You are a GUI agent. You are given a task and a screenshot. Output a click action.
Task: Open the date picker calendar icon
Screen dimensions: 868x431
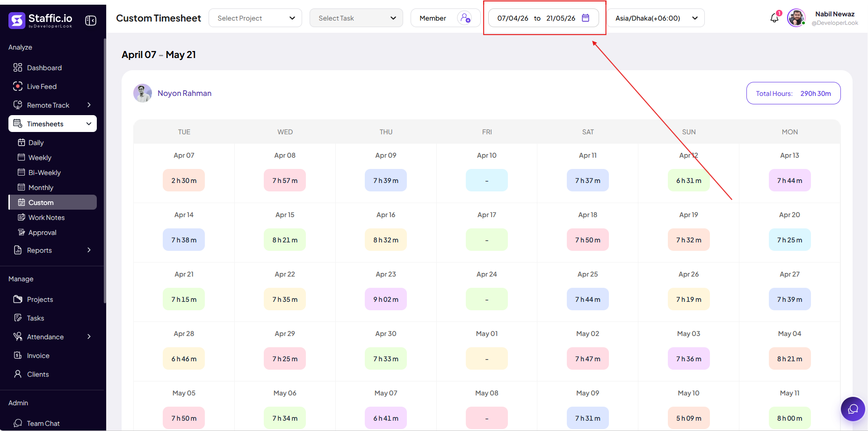click(586, 18)
